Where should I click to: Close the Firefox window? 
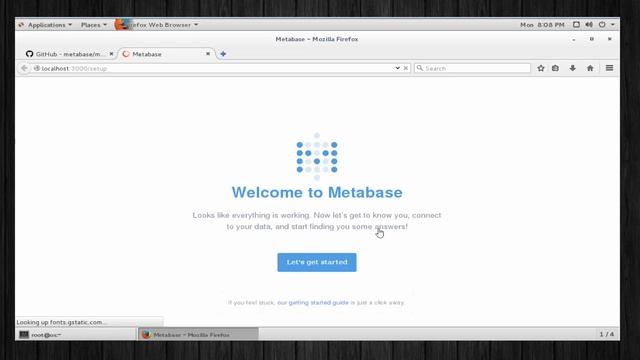coord(609,39)
